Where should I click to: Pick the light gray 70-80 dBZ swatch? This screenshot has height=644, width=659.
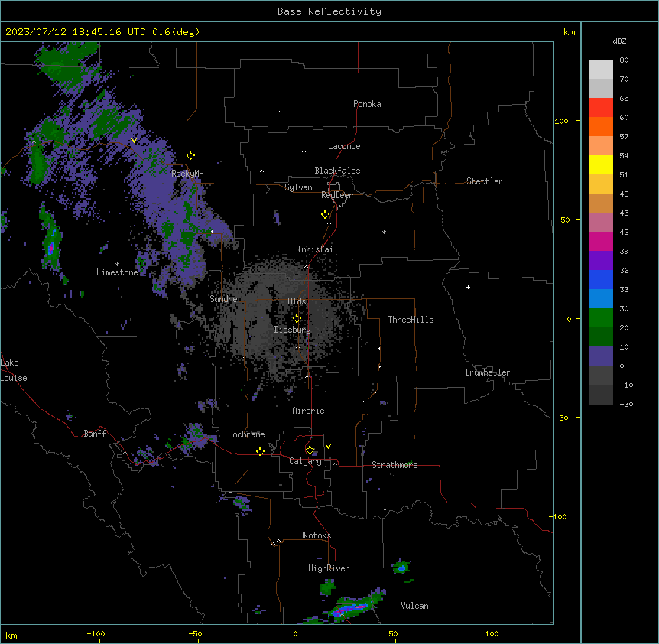click(x=601, y=70)
